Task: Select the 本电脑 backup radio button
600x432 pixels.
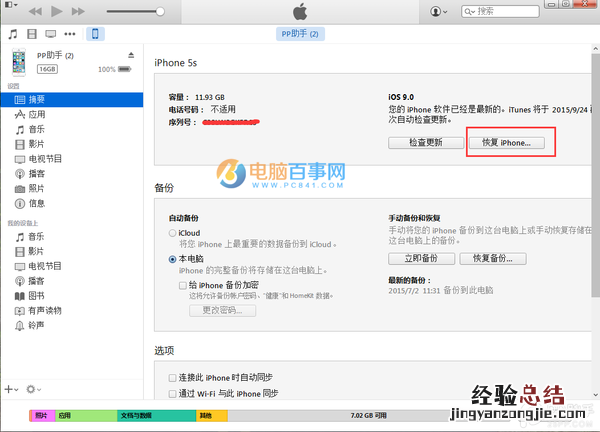Action: tap(172, 259)
